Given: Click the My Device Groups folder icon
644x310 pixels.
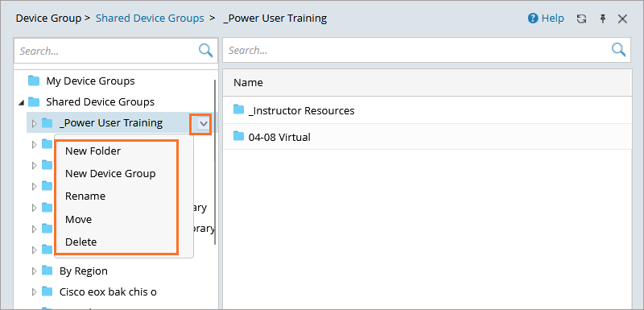Looking at the screenshot, I should coord(34,81).
